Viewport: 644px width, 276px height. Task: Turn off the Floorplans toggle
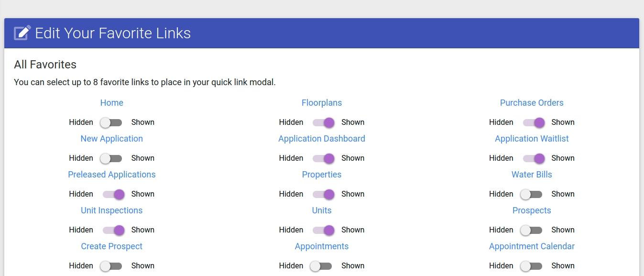point(324,122)
